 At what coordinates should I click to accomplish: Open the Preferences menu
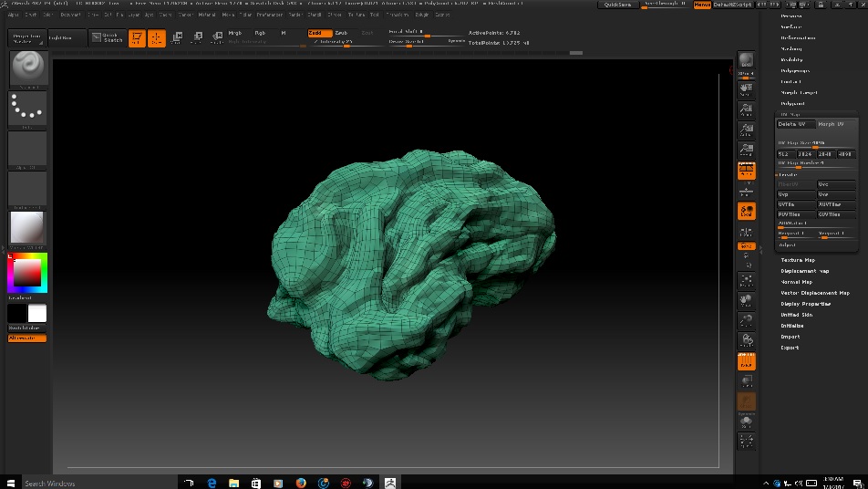click(x=270, y=15)
